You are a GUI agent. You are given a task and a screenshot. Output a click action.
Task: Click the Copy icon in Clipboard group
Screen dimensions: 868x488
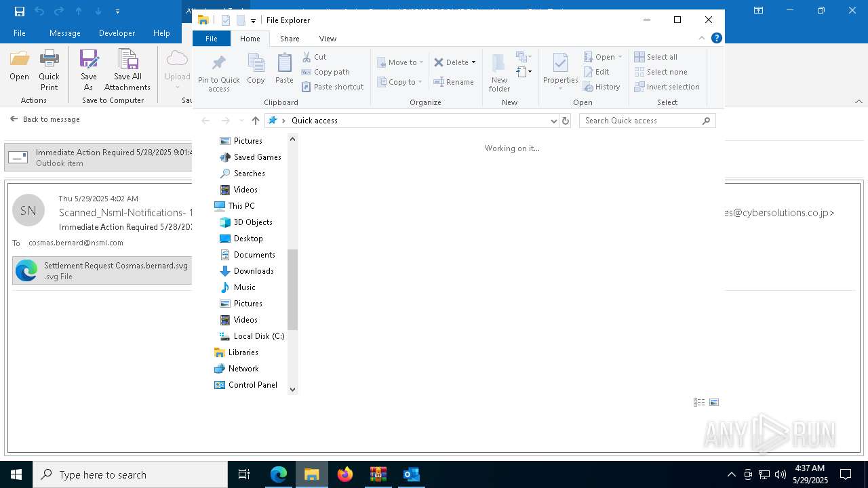(x=256, y=68)
